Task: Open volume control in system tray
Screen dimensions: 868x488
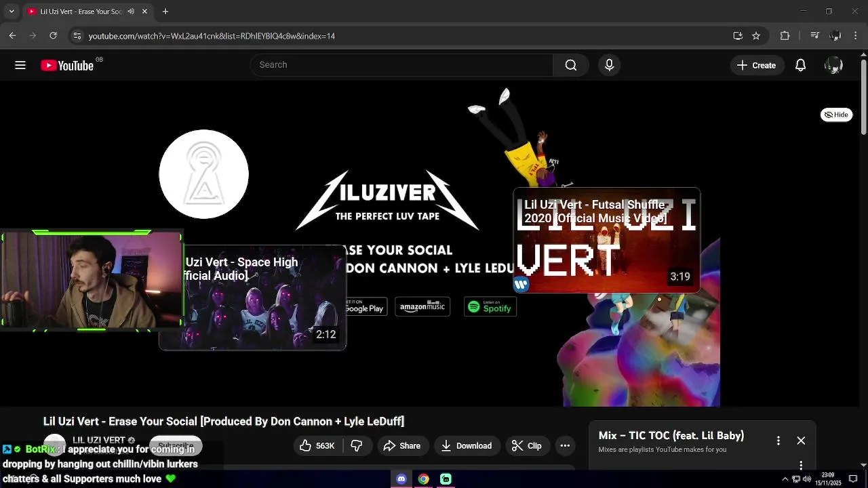Action: pyautogui.click(x=807, y=479)
